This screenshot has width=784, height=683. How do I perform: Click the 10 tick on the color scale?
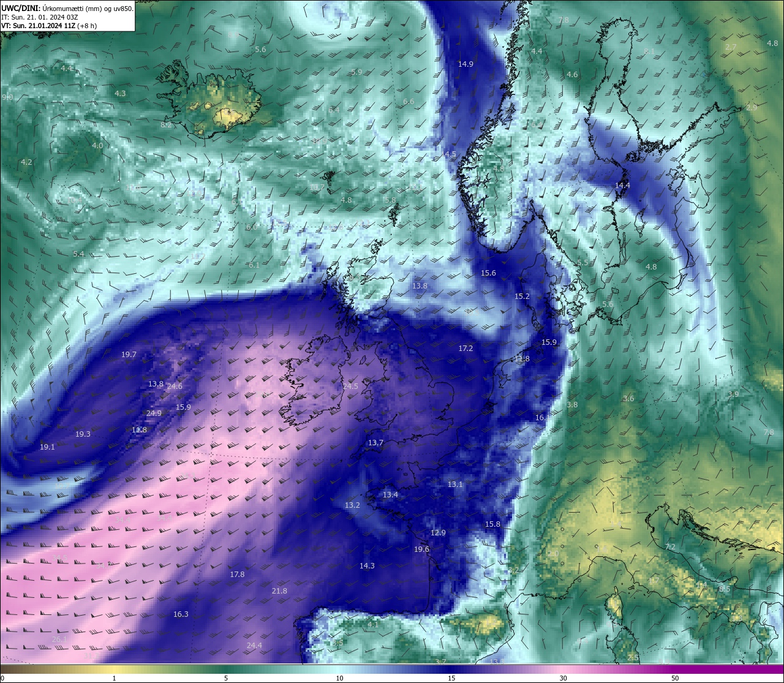[339, 678]
